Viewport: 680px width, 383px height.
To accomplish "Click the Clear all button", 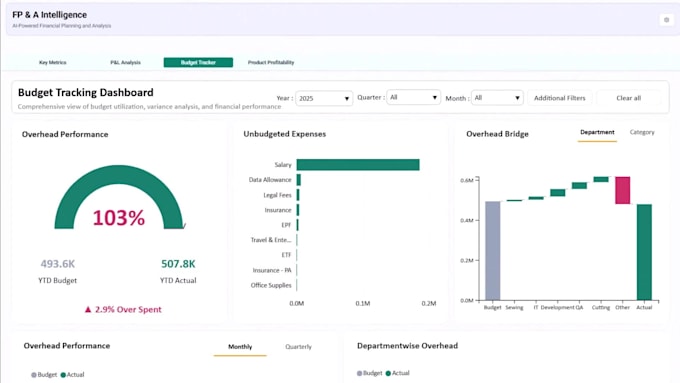I will (x=628, y=98).
